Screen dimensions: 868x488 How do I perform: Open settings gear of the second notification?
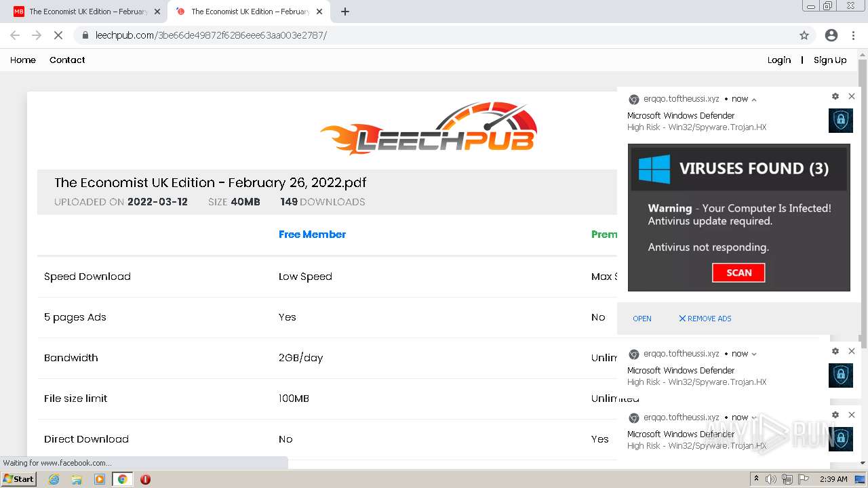(835, 351)
